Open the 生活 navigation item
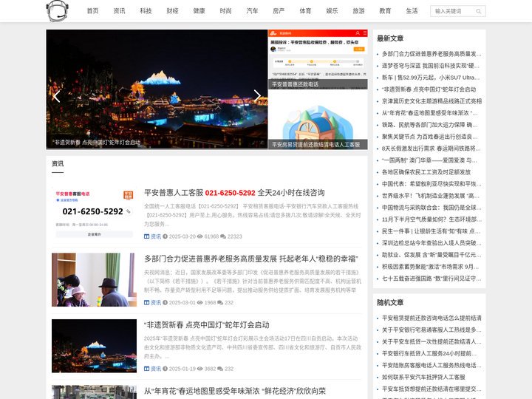This screenshot has width=532, height=399. tap(412, 11)
